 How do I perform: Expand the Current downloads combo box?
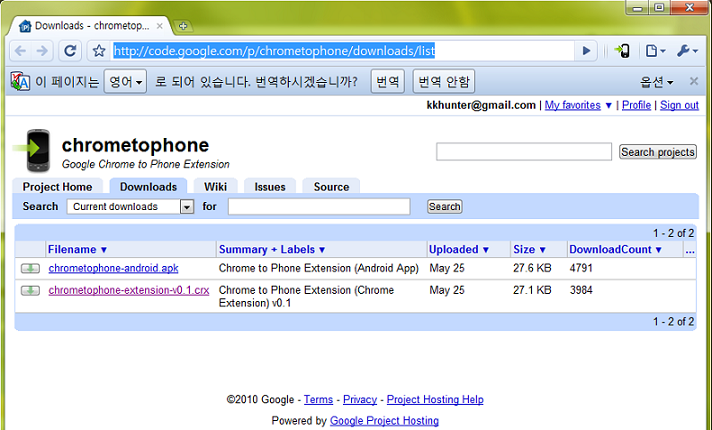tap(186, 207)
